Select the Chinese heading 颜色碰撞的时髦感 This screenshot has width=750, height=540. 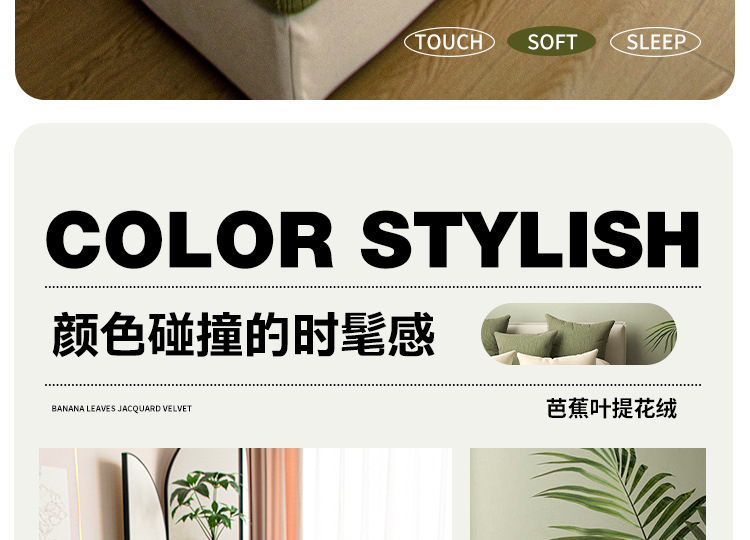[x=243, y=334]
